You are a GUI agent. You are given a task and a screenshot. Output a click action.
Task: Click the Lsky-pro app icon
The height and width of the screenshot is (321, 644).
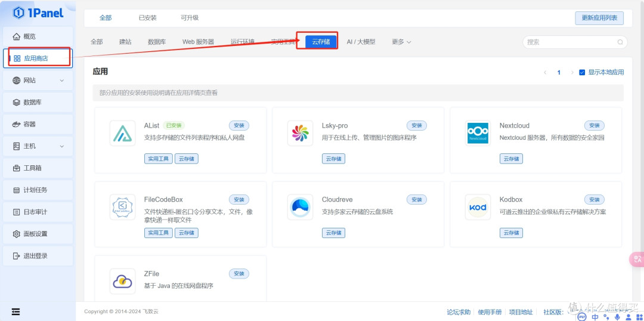click(300, 133)
